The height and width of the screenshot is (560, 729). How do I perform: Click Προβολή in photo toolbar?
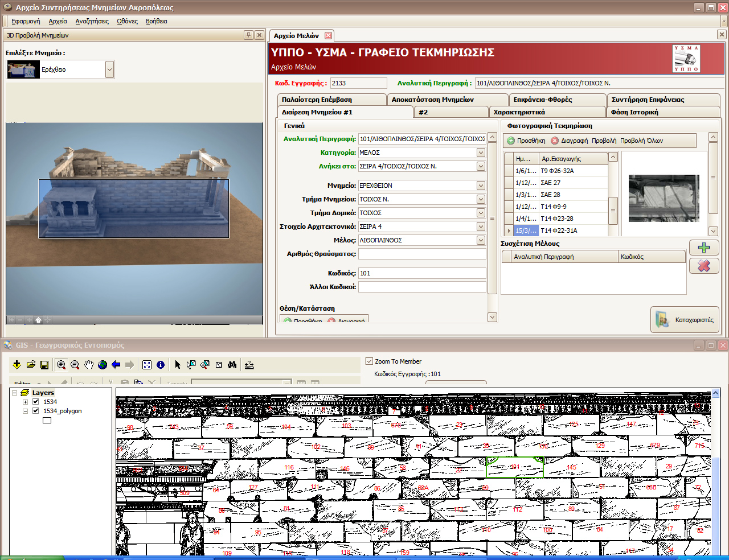(x=604, y=141)
